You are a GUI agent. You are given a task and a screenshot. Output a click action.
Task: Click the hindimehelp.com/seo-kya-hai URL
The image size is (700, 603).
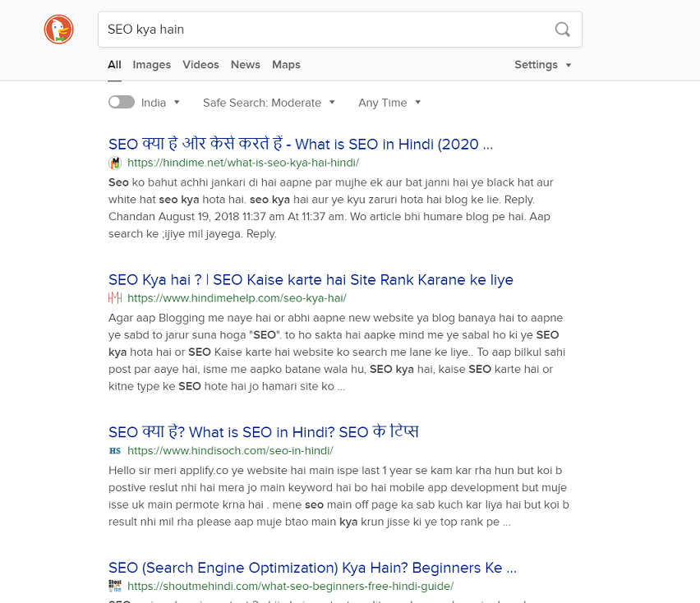(237, 298)
